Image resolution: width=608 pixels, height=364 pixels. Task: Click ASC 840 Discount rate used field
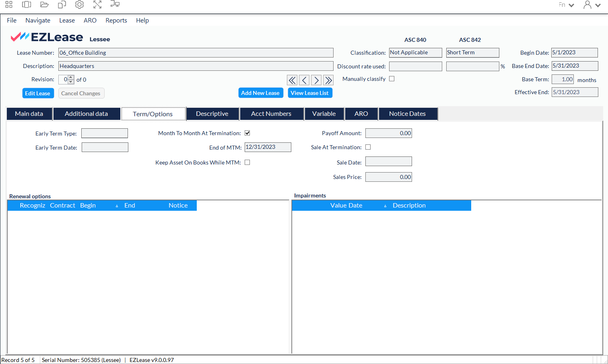[415, 66]
